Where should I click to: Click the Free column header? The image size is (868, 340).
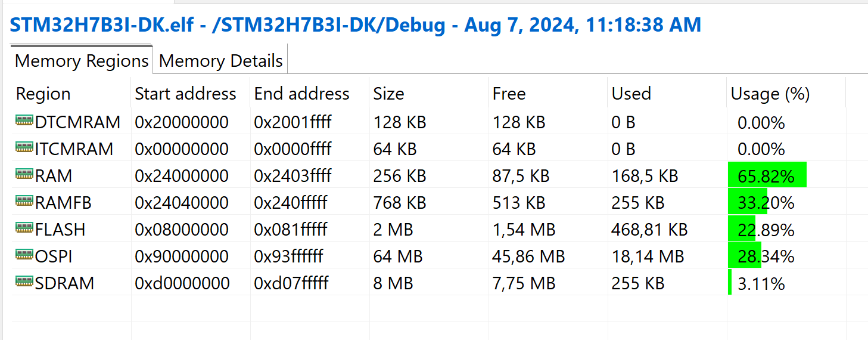[509, 94]
